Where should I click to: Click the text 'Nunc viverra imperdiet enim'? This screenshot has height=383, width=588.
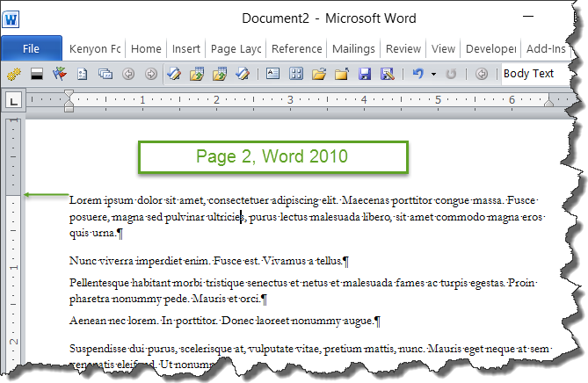141,260
